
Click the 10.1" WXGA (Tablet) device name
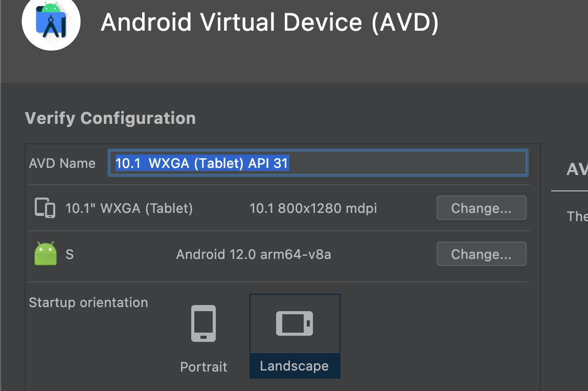[x=129, y=208]
